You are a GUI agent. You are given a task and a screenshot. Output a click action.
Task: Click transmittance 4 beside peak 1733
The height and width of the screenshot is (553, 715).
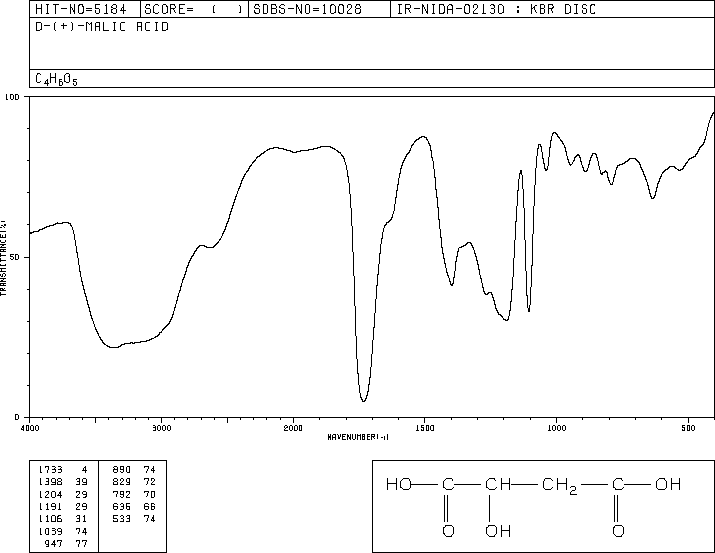click(x=84, y=469)
